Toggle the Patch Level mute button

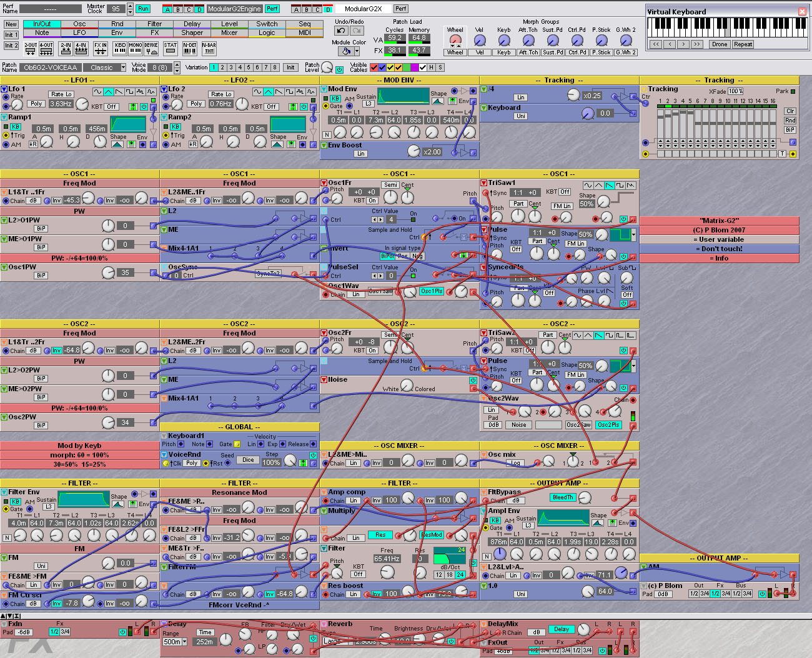point(339,70)
